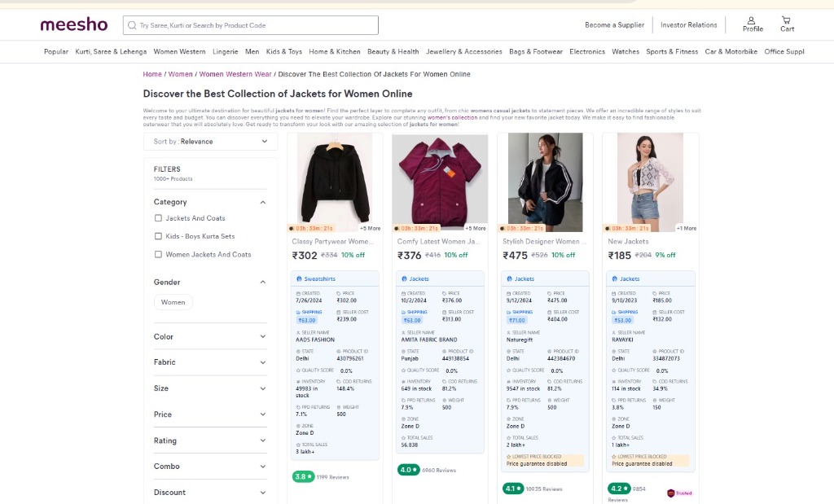Image resolution: width=834 pixels, height=504 pixels.
Task: Click Classy Partywear Wome... product title
Action: point(332,241)
